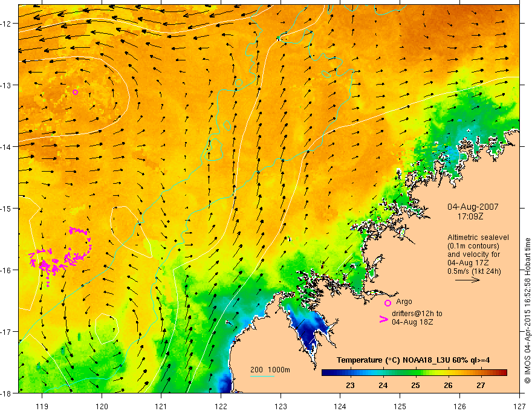Click the longitude axis label 127
This screenshot has height=411, width=532.
[519, 406]
